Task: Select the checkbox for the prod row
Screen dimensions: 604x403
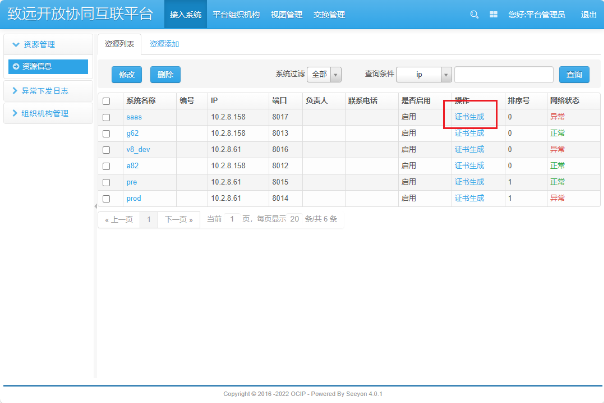Action: [x=107, y=199]
